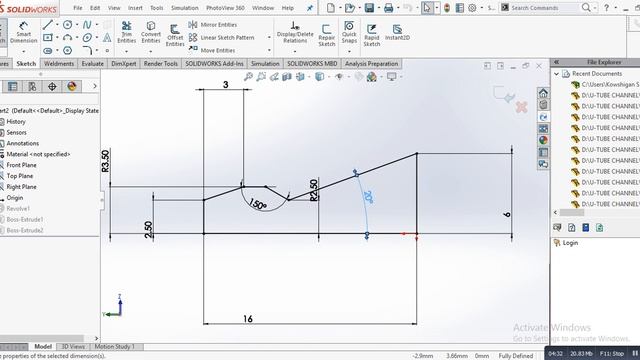Switch to Motion Study 1 tab

(x=114, y=347)
